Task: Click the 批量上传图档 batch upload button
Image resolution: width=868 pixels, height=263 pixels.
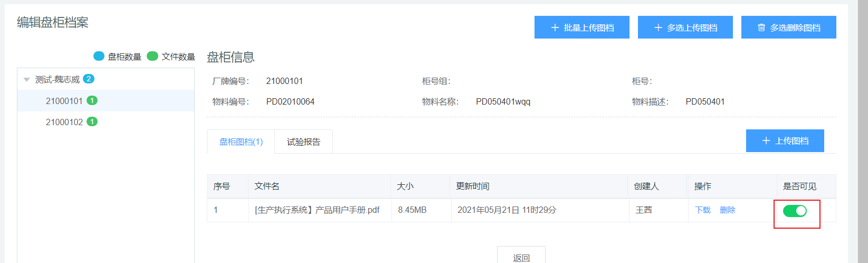Action: tap(581, 27)
